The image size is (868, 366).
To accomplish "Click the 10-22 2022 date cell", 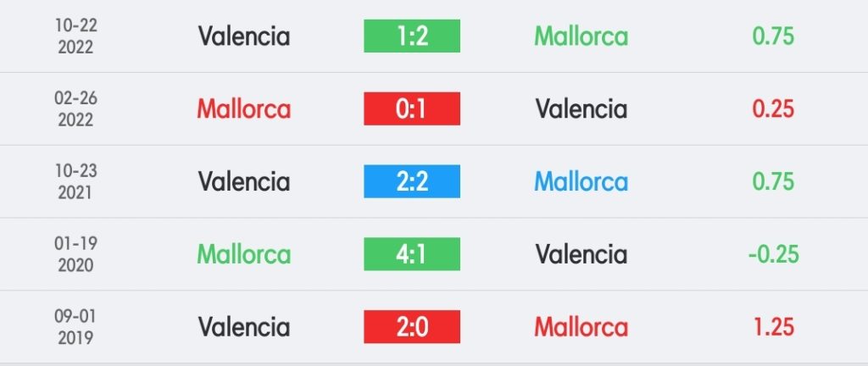I will click(x=75, y=36).
